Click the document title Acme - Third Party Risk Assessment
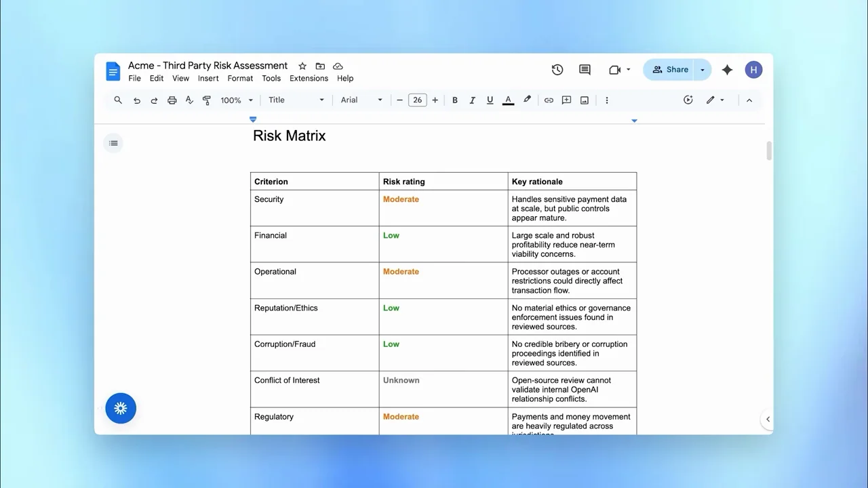 click(x=208, y=66)
